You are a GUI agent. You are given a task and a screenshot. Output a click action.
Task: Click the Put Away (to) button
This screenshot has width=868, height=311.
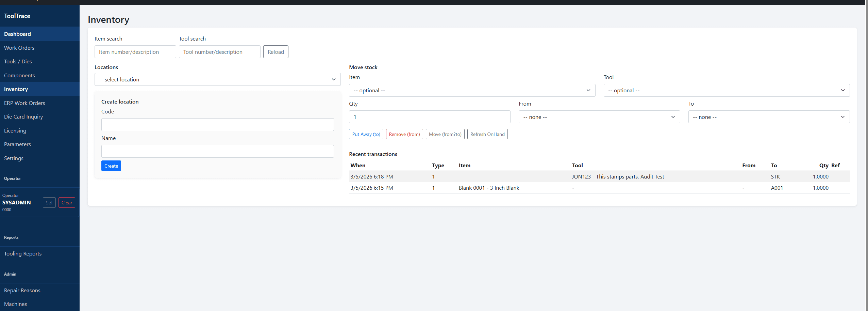[366, 134]
